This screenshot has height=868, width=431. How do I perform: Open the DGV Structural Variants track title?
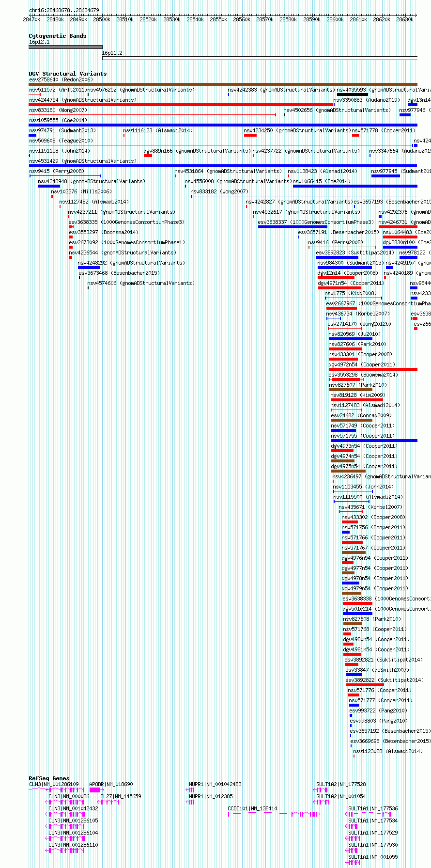[x=68, y=74]
